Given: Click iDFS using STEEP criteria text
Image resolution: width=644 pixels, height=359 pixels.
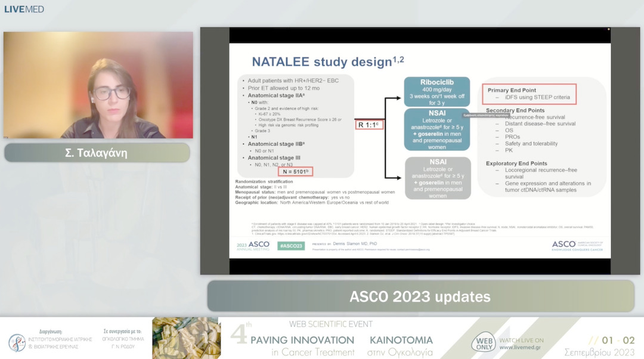Looking at the screenshot, I should [x=537, y=97].
